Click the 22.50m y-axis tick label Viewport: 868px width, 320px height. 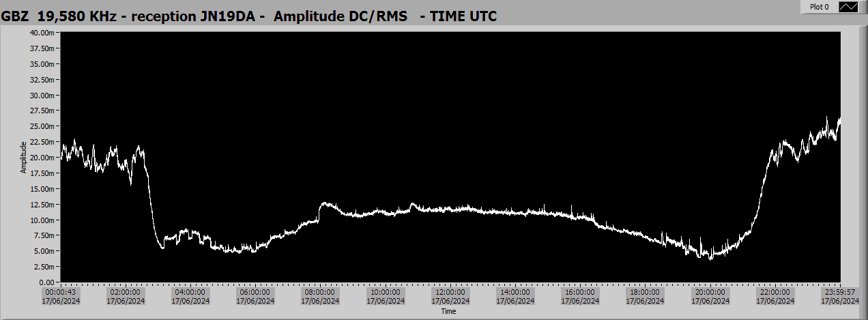point(42,142)
